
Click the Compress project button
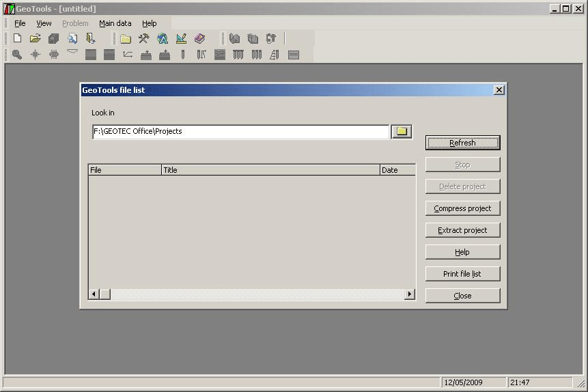(462, 208)
